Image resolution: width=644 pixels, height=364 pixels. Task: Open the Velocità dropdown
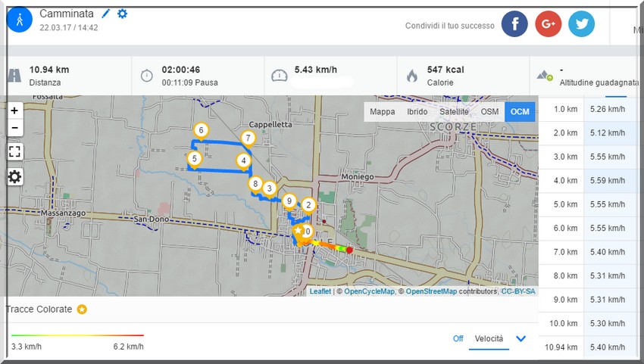coord(489,339)
